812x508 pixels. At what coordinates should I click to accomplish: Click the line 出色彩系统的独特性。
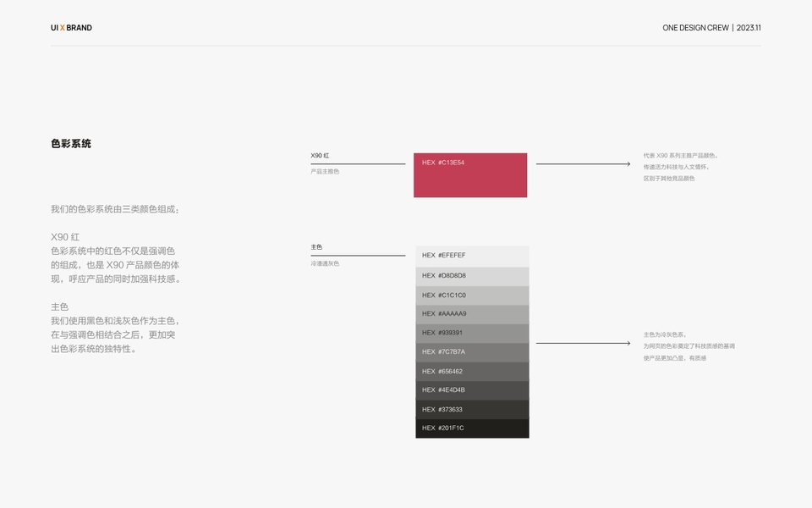[x=96, y=349]
